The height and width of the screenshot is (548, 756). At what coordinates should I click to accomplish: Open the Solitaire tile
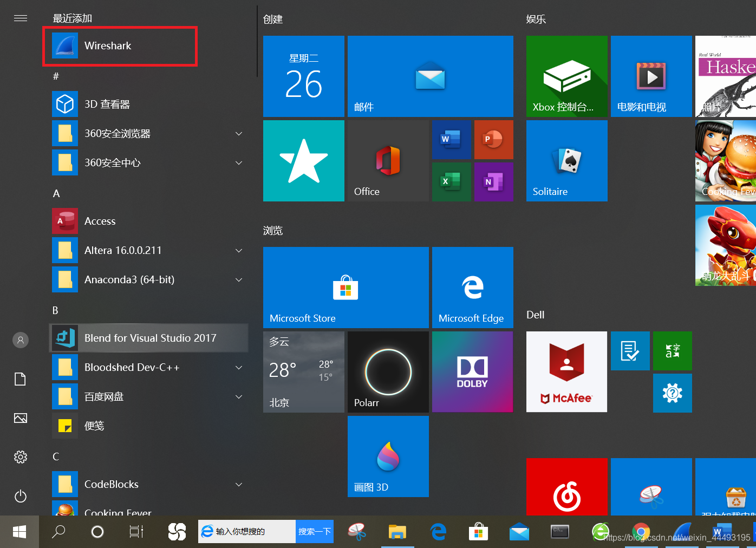click(x=567, y=161)
